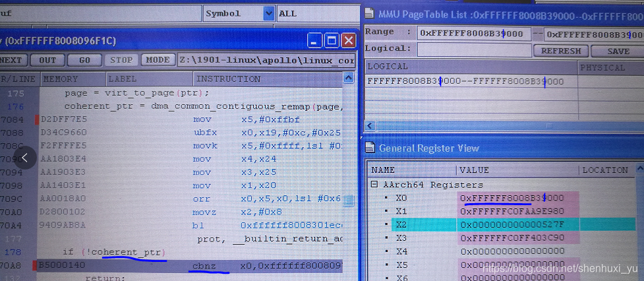Click the source file path field

click(266, 61)
